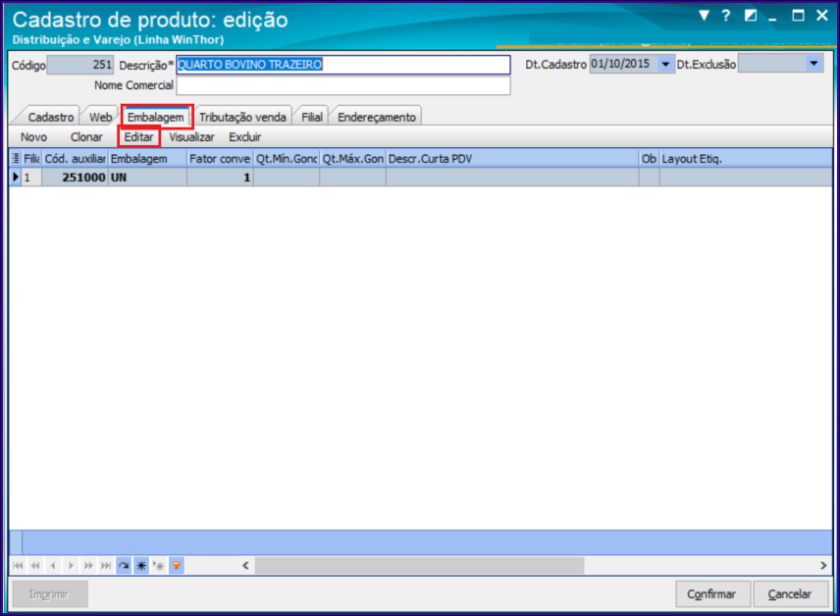Select the UN packaging cell

point(147,178)
